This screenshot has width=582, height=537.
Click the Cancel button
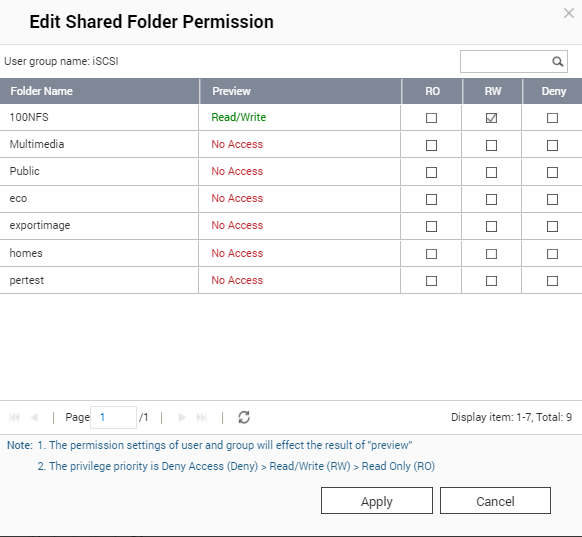[495, 501]
